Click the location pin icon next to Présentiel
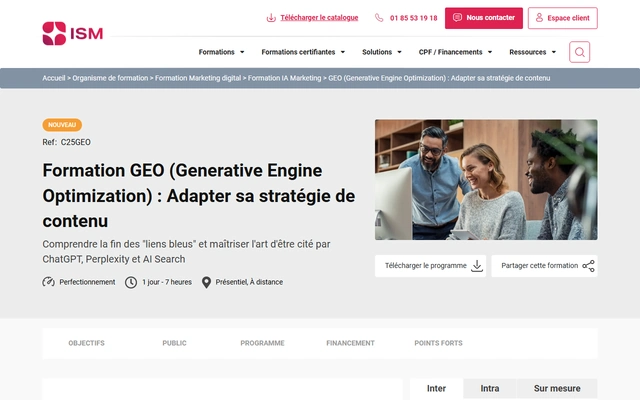This screenshot has height=400, width=640. pyautogui.click(x=207, y=282)
